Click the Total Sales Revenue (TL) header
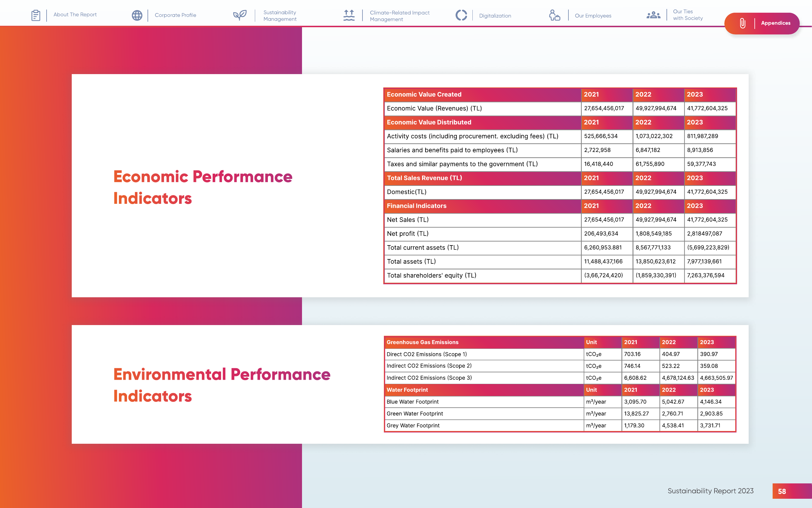 pyautogui.click(x=424, y=178)
